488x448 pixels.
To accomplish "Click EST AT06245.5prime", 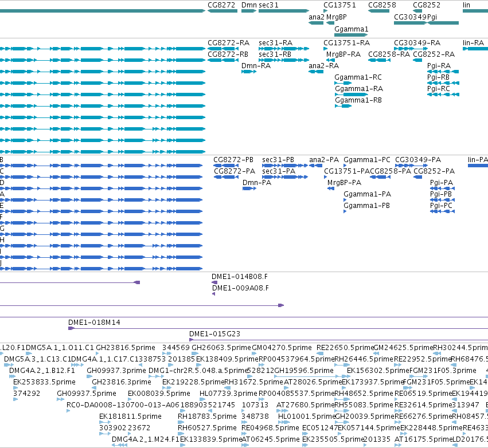I will (x=271, y=439).
